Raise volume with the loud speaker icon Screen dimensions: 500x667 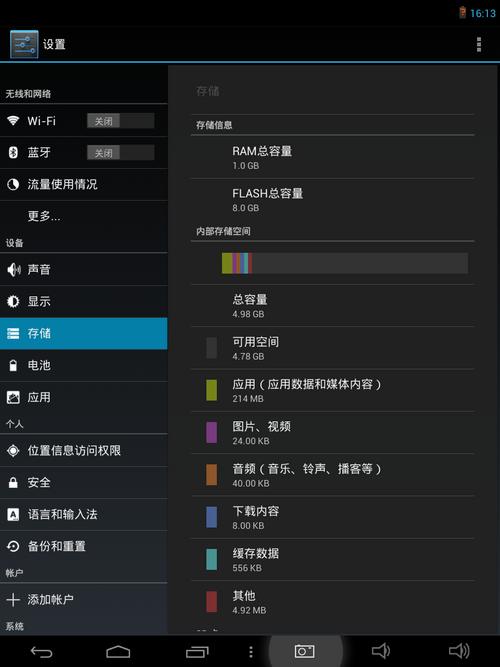460,651
